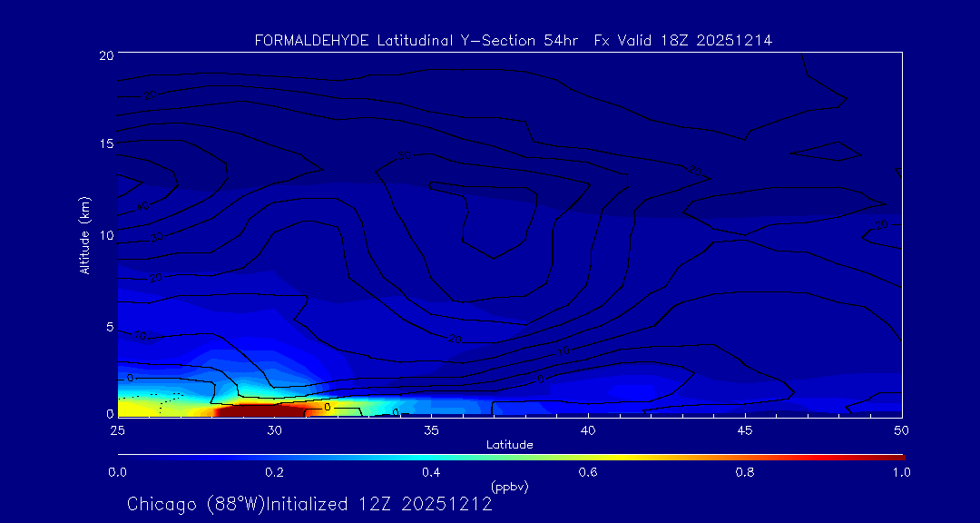Click the 0.0 colorbar minimum label

117,472
